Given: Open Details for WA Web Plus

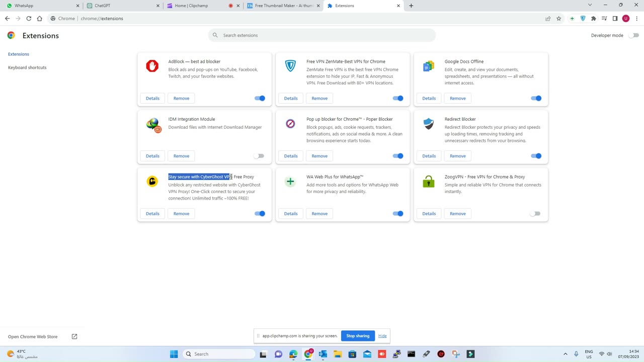Looking at the screenshot, I should click(x=291, y=214).
